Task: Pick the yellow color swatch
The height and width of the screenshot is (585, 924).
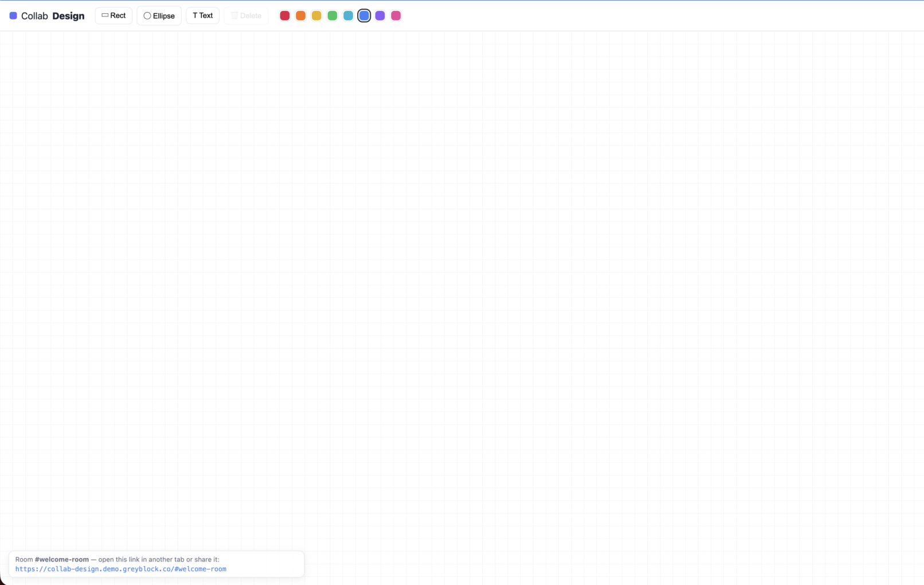Action: pyautogui.click(x=316, y=15)
